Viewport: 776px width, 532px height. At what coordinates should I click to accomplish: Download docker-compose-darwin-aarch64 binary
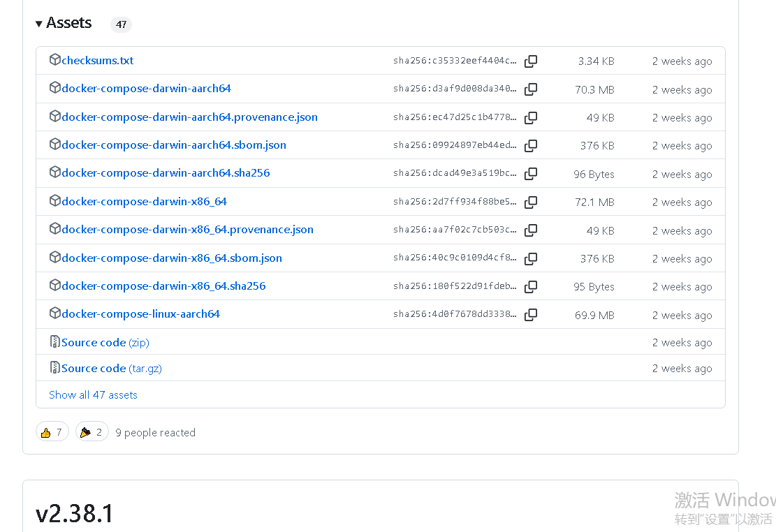146,89
